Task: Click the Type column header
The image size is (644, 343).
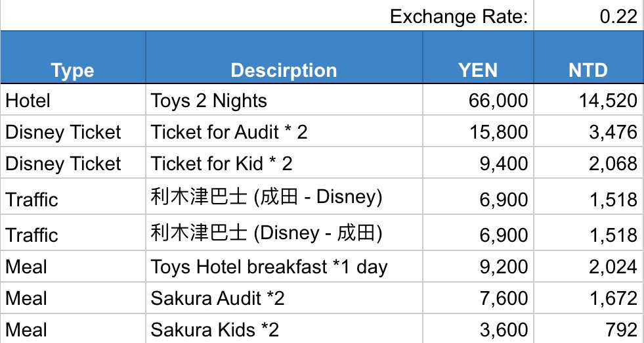Action: click(x=73, y=70)
